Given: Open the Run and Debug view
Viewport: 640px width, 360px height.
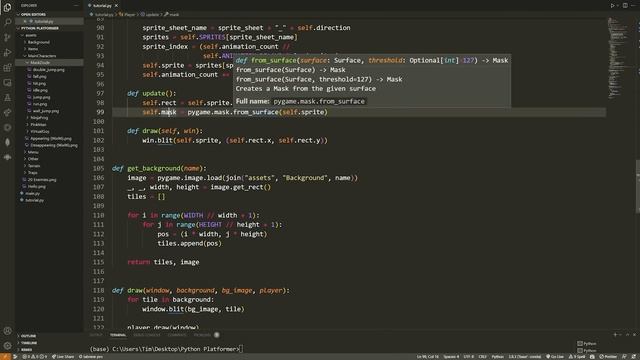Looking at the screenshot, I should pos(7,52).
